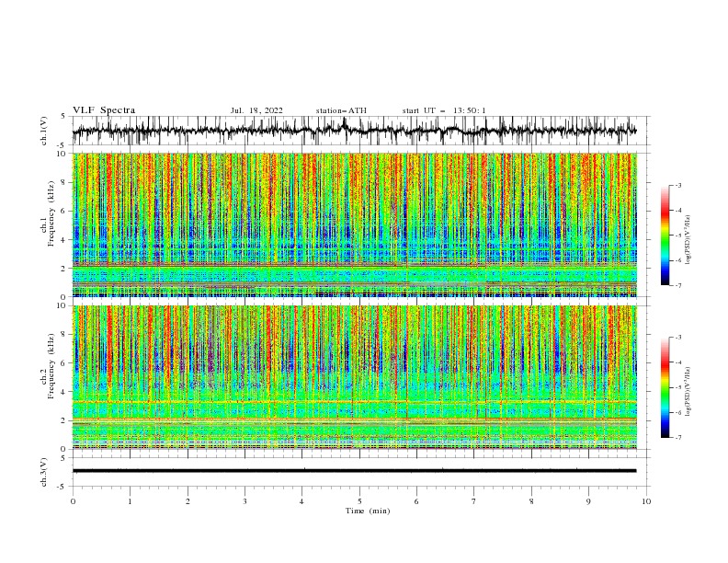Click time axis tick label "5"
Image resolution: width=728 pixels, height=563 pixels.
coord(359,501)
